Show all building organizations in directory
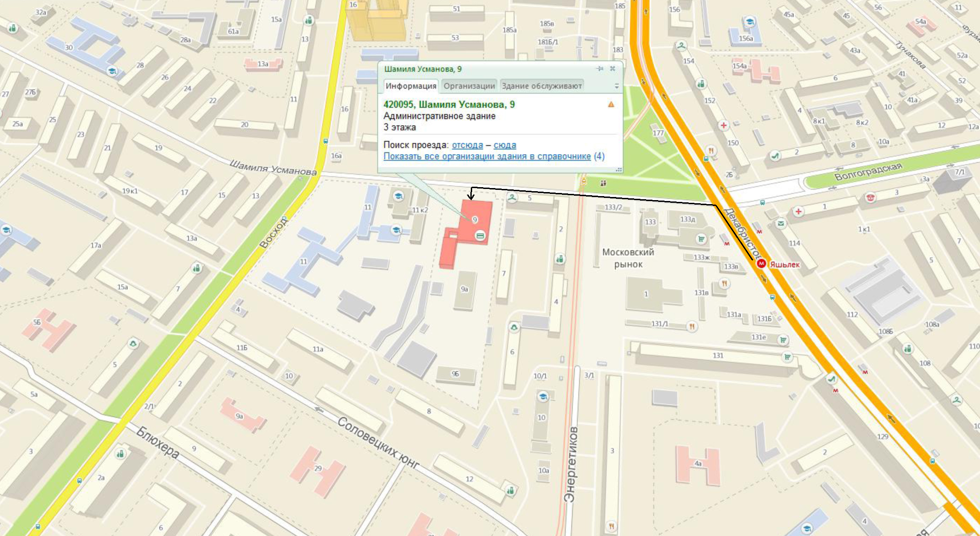 click(x=487, y=156)
